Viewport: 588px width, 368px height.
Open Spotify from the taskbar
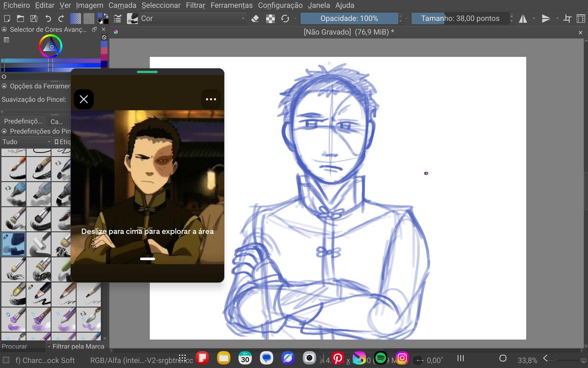(x=381, y=358)
